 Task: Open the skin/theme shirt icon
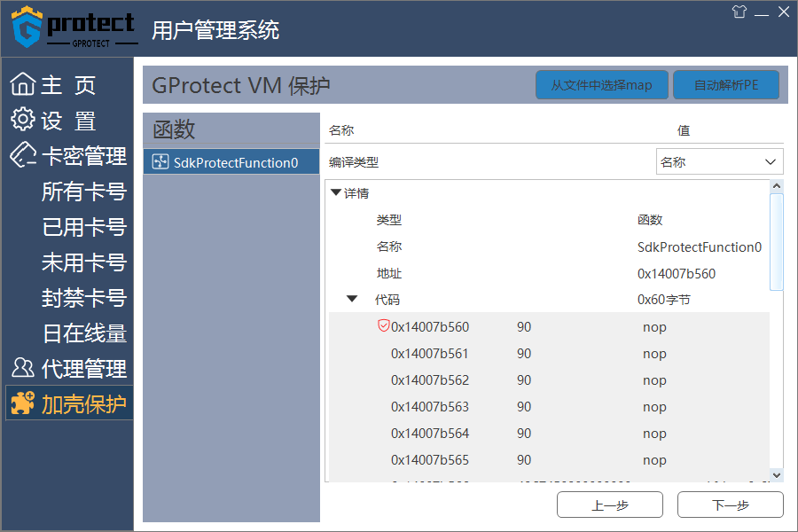coord(739,12)
